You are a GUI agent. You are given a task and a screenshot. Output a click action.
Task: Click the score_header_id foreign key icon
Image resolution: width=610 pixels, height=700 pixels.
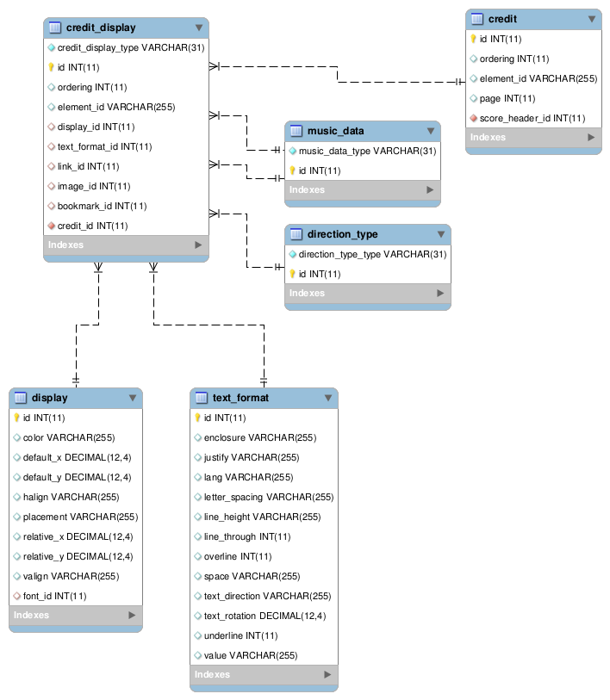(474, 118)
